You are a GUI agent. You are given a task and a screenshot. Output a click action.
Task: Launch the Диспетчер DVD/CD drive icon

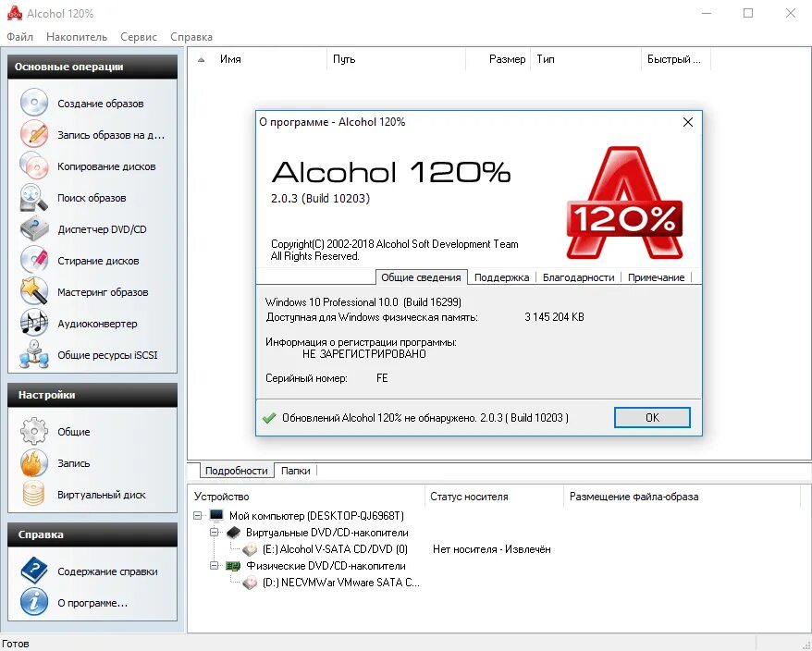coord(34,229)
